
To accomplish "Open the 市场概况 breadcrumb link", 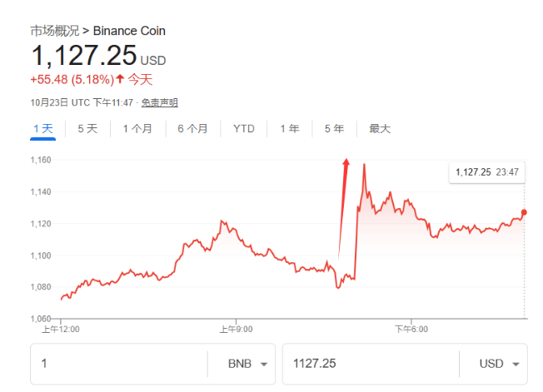I will pyautogui.click(x=55, y=31).
